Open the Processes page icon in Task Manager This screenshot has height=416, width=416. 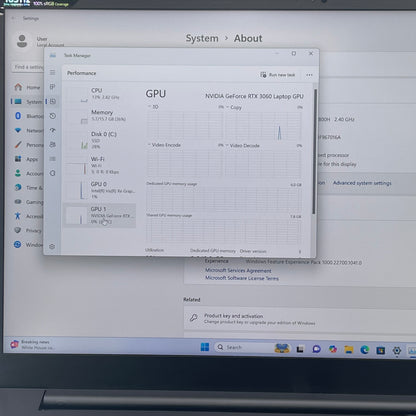(x=52, y=87)
